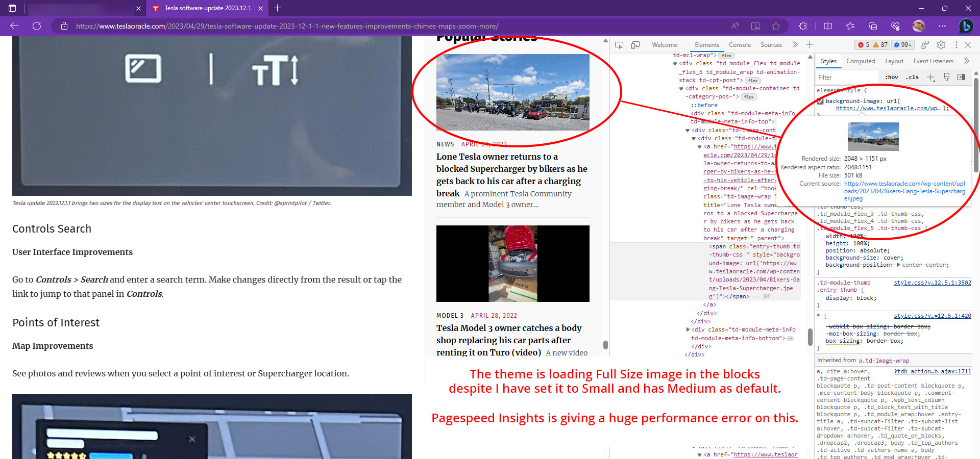The width and height of the screenshot is (980, 459).
Task: Open style.css line 3502 source link
Action: [x=933, y=283]
